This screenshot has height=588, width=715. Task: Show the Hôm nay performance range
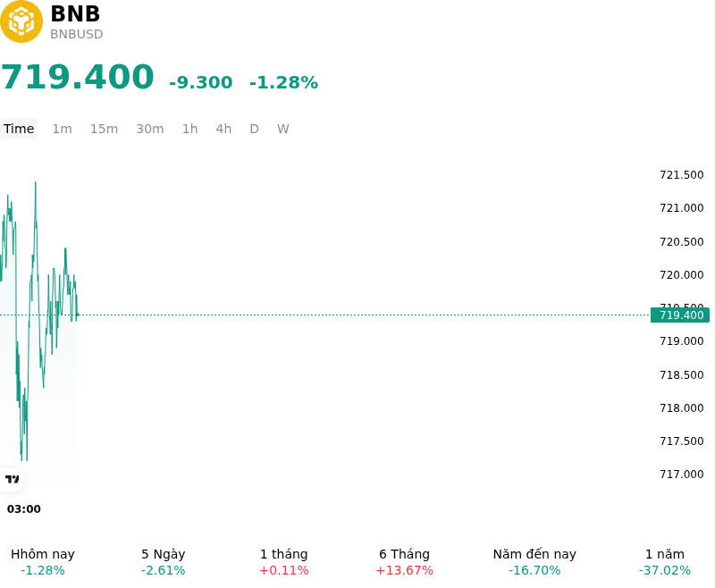pos(42,562)
